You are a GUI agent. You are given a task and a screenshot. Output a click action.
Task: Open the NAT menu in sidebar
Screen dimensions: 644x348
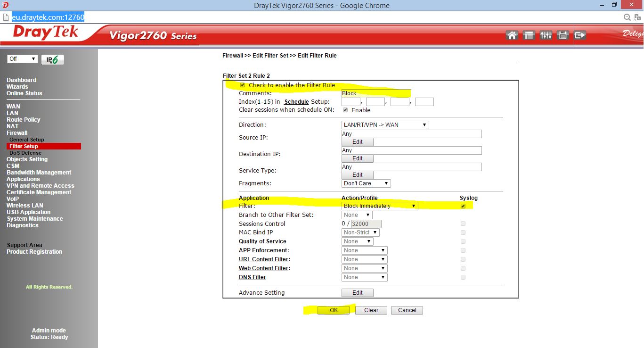(13, 126)
